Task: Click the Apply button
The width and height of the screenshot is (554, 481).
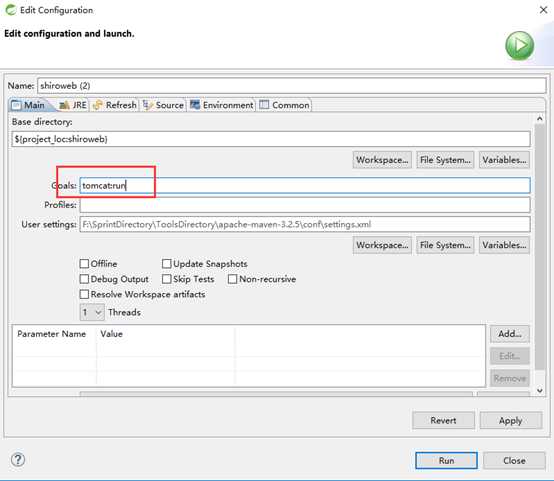Action: tap(511, 420)
